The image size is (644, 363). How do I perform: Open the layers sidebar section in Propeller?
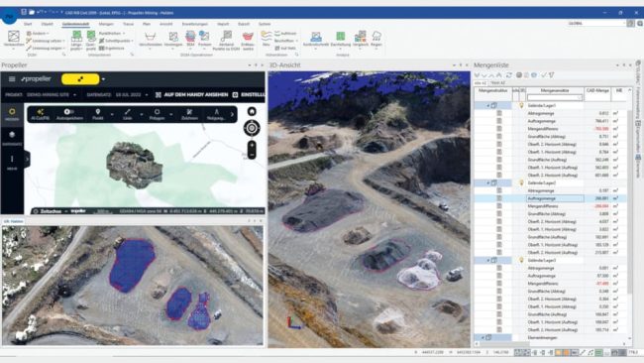coord(12,138)
